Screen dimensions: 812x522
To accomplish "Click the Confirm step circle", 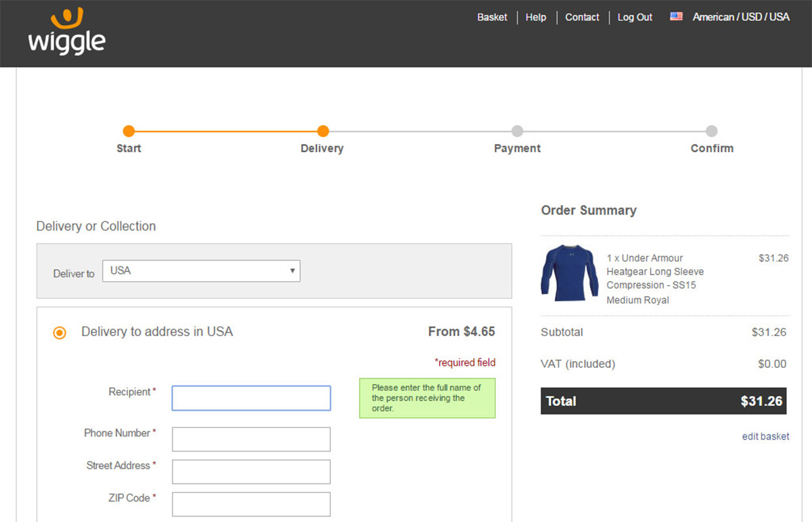I will click(x=711, y=131).
